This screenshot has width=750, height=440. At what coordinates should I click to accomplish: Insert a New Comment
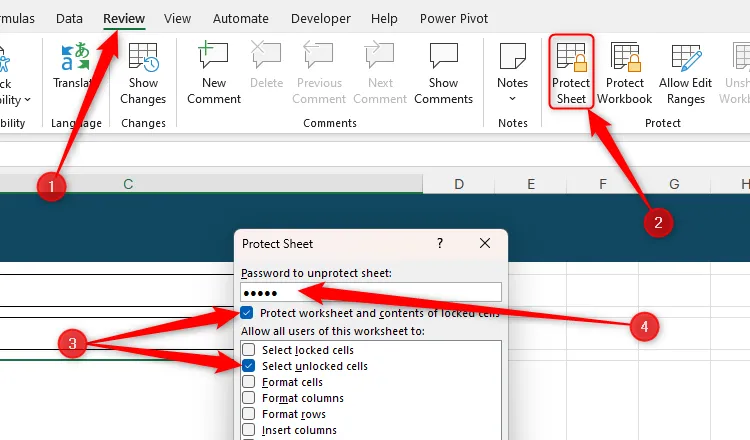tap(214, 72)
